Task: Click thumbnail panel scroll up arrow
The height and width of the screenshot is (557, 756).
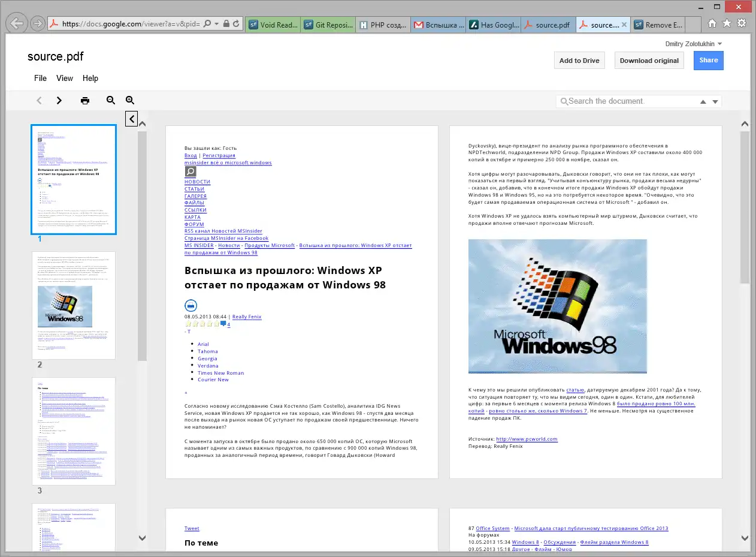Action: [143, 124]
